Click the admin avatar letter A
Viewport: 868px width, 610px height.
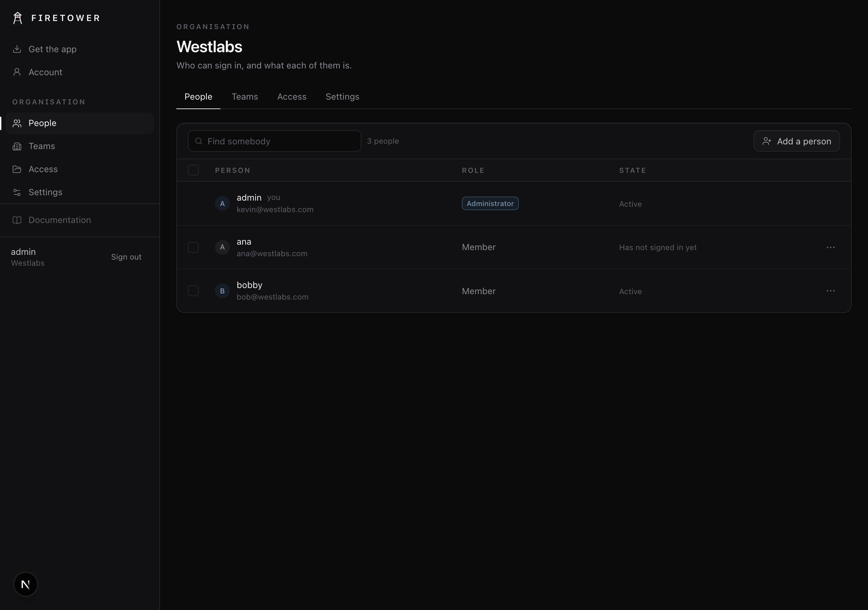point(222,203)
